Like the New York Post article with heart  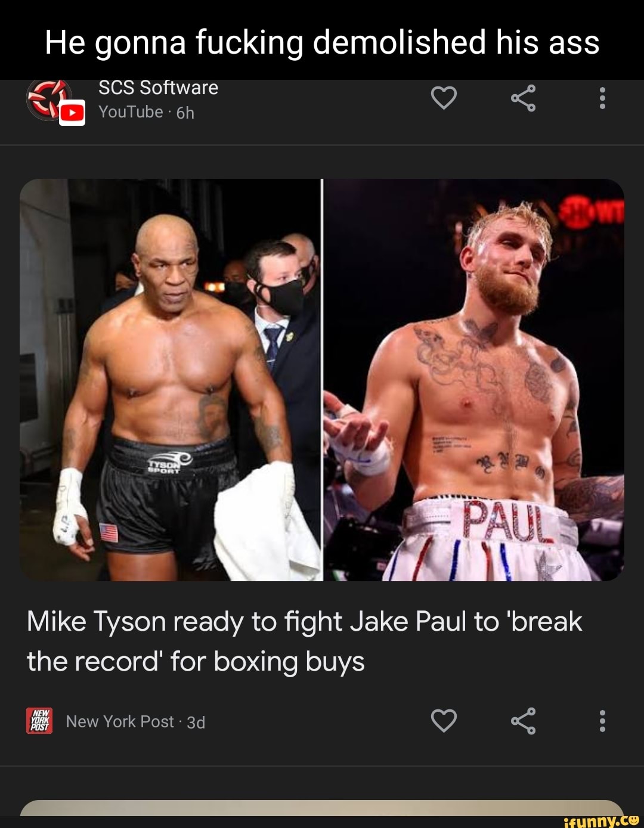pyautogui.click(x=444, y=721)
